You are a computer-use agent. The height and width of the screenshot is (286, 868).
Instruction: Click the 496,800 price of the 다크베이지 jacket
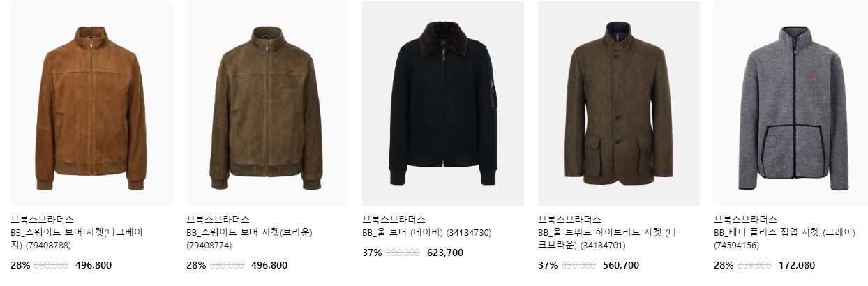[x=93, y=265]
